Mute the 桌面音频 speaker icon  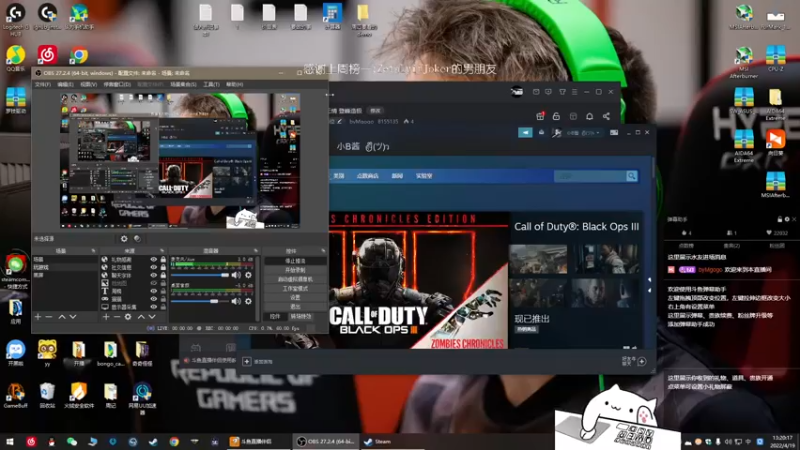pos(236,301)
